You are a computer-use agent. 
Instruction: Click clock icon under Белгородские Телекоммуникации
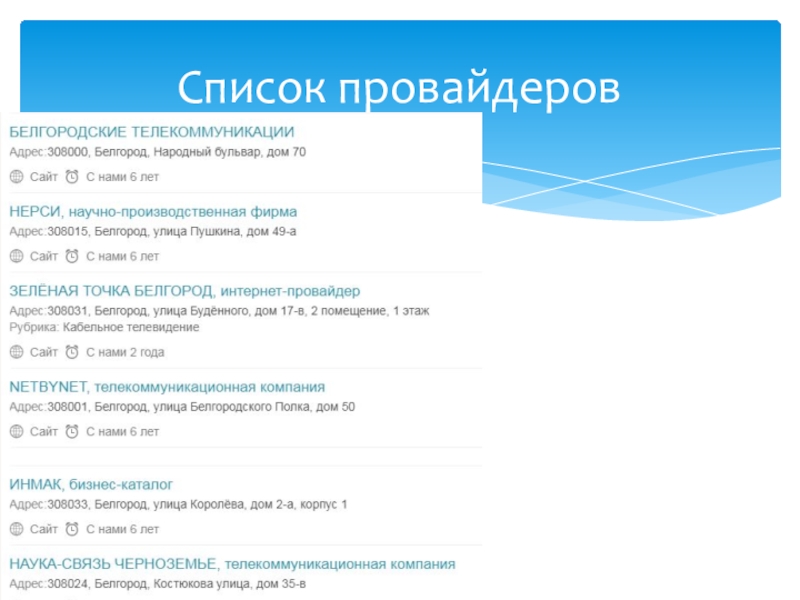(72, 177)
